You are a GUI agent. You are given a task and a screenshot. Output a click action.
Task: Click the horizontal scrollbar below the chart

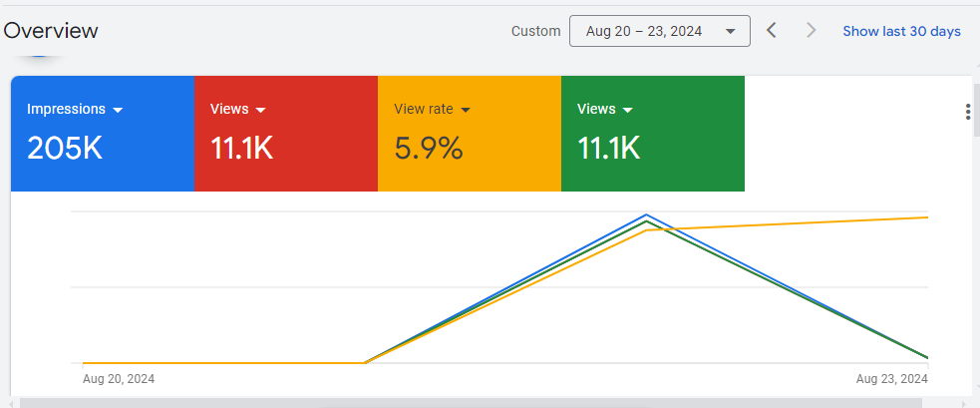coord(489,403)
